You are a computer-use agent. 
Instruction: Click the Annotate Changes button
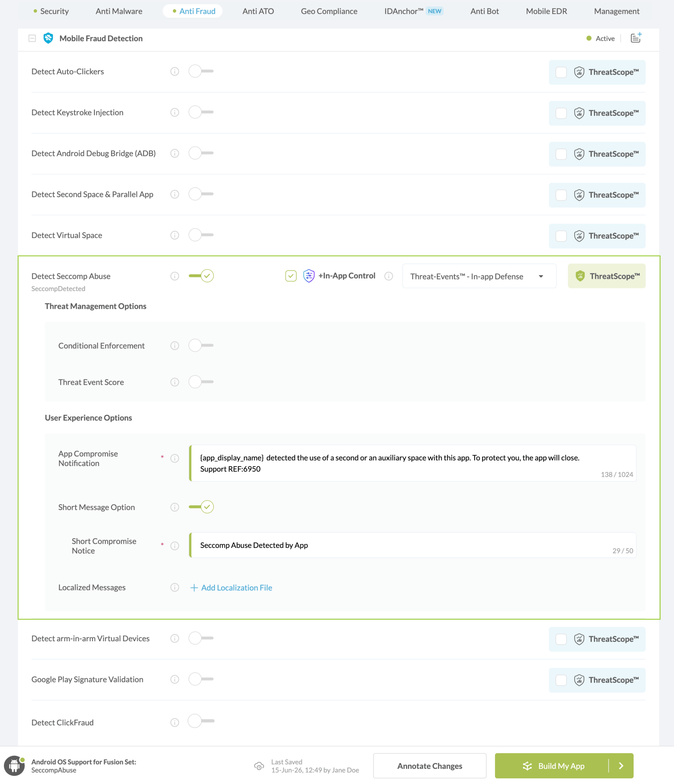[429, 766]
